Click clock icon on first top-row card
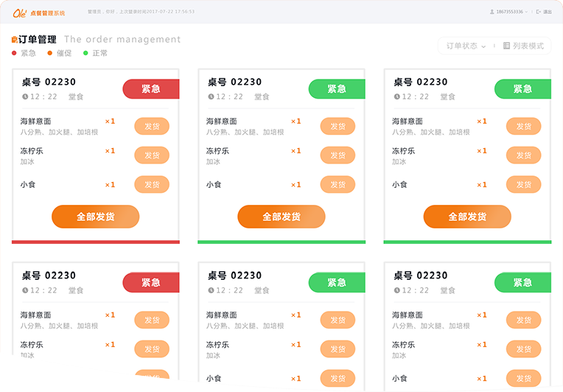The image size is (563, 392). (25, 97)
